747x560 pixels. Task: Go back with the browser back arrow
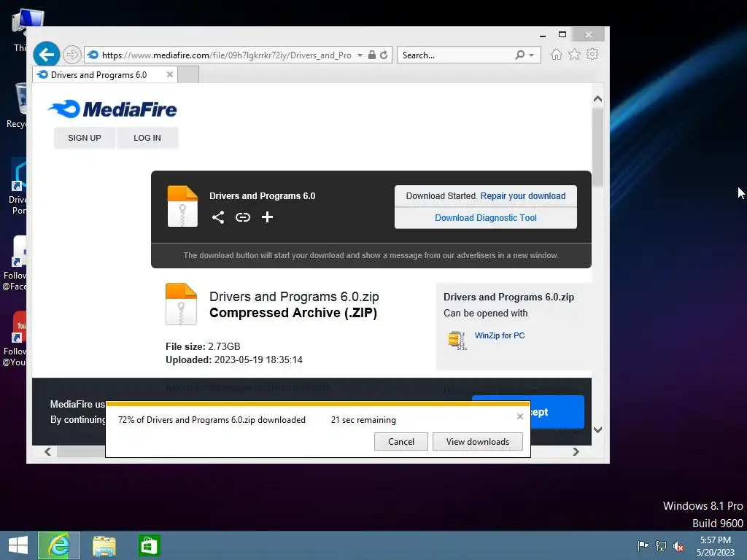click(46, 55)
